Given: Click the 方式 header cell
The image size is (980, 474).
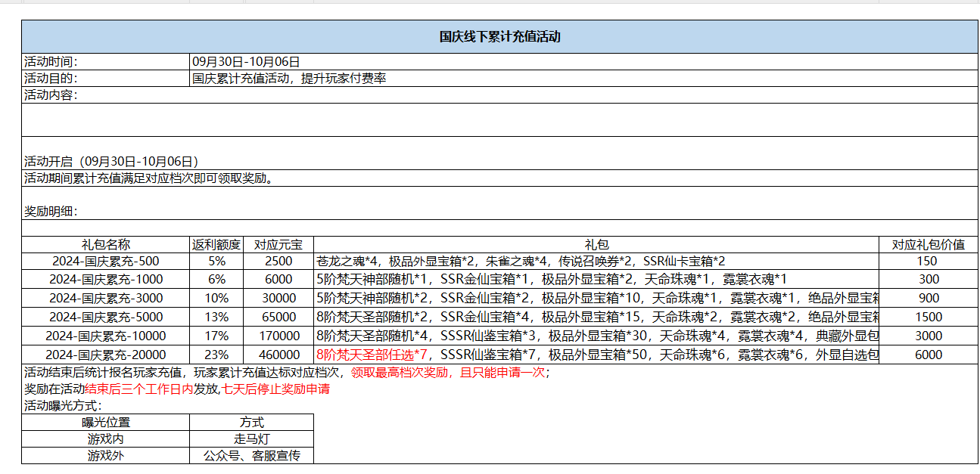Looking at the screenshot, I should point(251,423).
